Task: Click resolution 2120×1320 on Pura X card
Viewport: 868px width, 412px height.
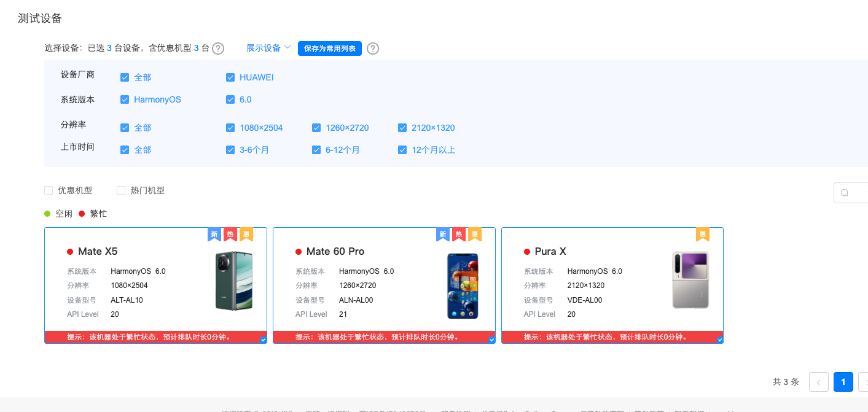Action: pos(586,286)
